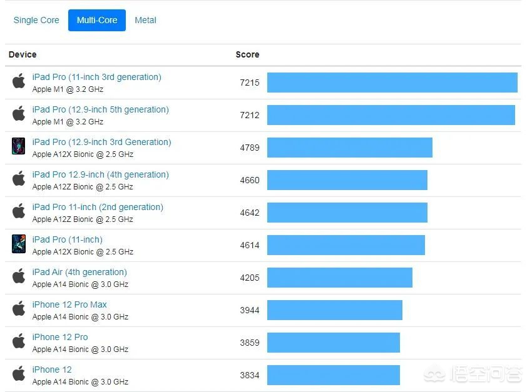Click chip text under iPad Pro 11-inch 3rd generation
The image size is (532, 392).
click(68, 89)
